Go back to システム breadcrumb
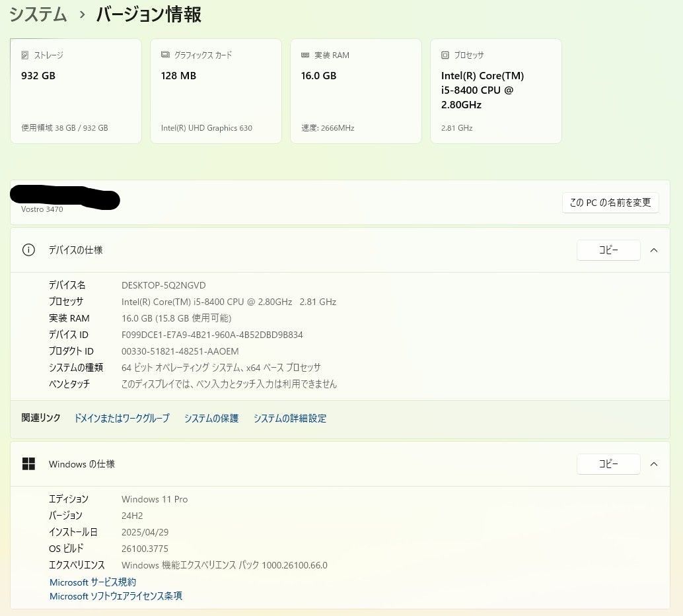The height and width of the screenshot is (616, 683). click(38, 15)
